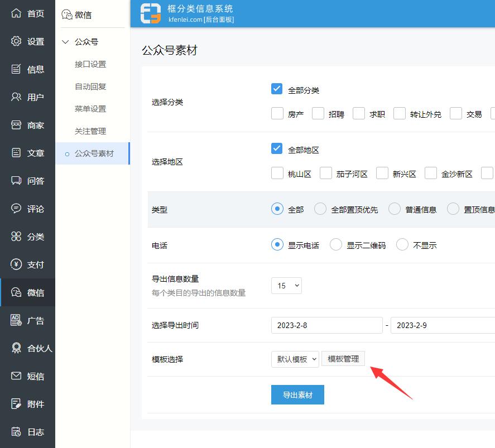The image size is (495, 448).
Task: Open 自动回复 in the submenu
Action: pyautogui.click(x=90, y=86)
